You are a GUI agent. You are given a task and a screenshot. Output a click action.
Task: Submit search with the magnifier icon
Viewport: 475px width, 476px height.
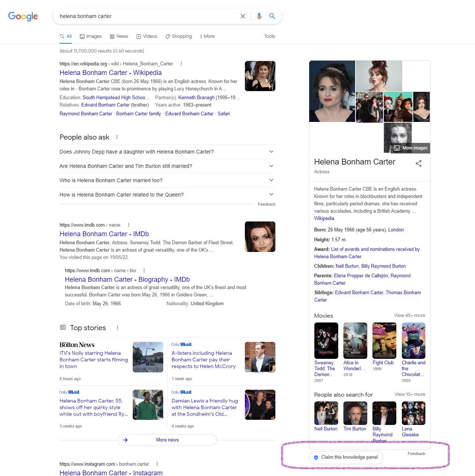(272, 16)
